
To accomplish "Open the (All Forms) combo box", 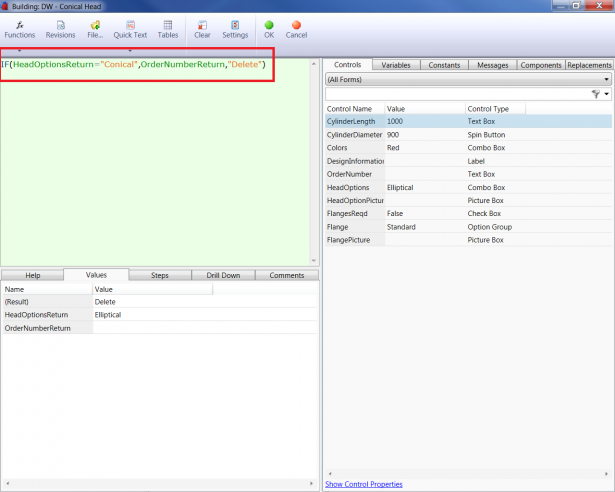I will pyautogui.click(x=468, y=79).
